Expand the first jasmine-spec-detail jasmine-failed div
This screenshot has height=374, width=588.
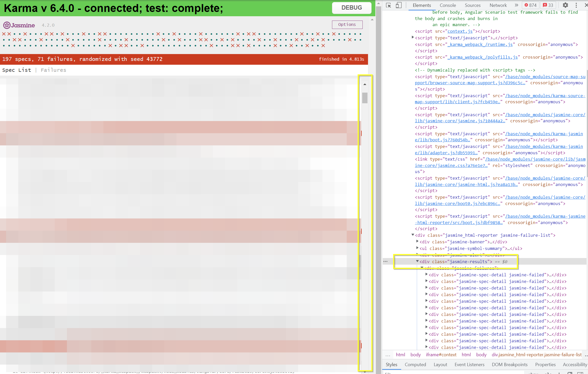coord(426,275)
